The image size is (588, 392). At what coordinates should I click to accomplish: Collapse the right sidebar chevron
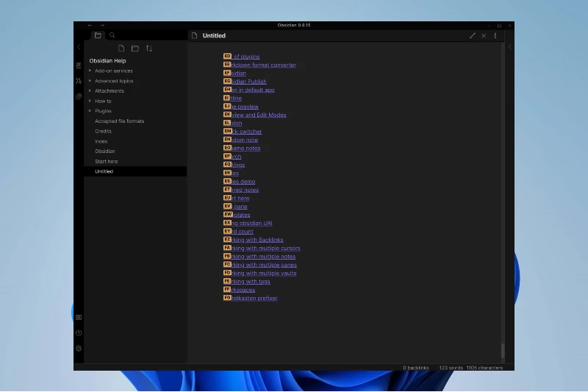(509, 47)
